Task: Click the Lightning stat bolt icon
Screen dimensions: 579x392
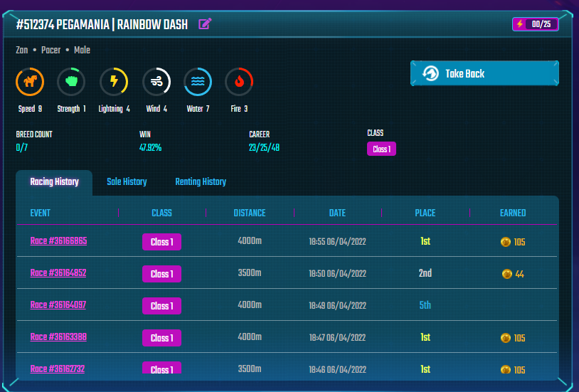Action: tap(114, 82)
